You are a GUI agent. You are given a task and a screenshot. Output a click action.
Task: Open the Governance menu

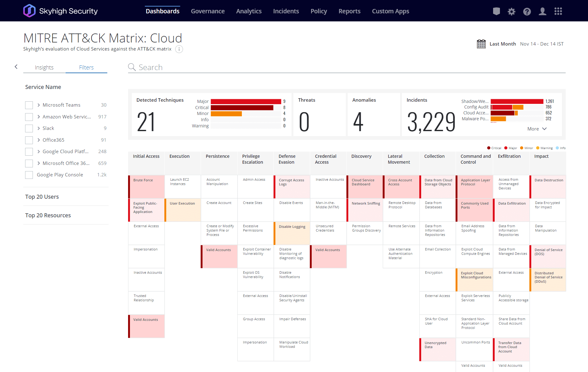(x=207, y=11)
